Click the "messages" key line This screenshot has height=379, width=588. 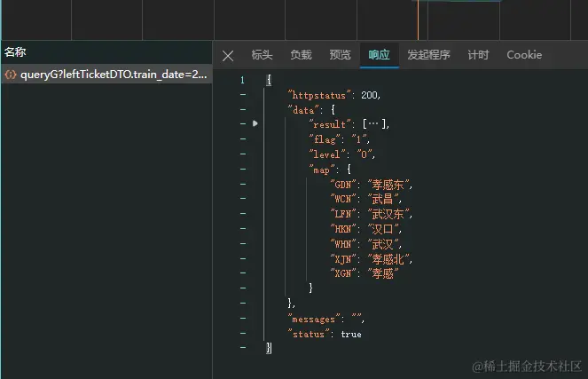pyautogui.click(x=325, y=319)
